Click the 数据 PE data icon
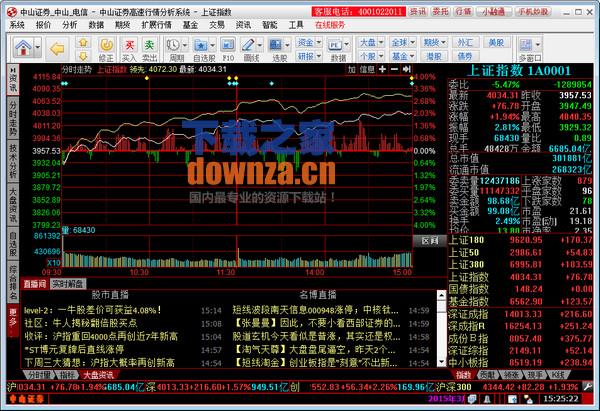 coord(335,45)
